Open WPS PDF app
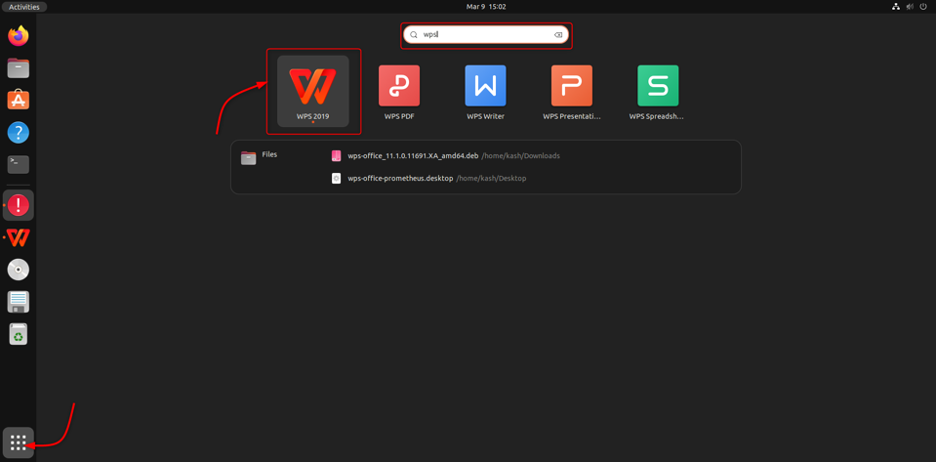This screenshot has height=462, width=936. click(399, 93)
